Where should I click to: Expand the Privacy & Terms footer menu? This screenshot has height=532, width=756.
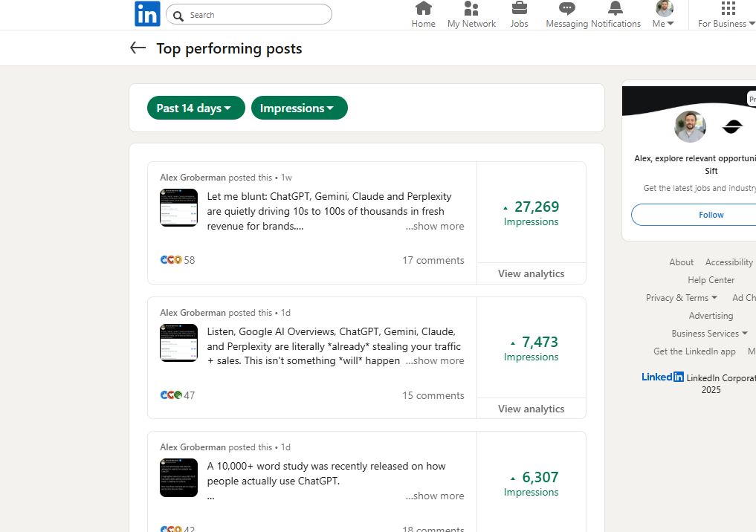[x=681, y=298]
